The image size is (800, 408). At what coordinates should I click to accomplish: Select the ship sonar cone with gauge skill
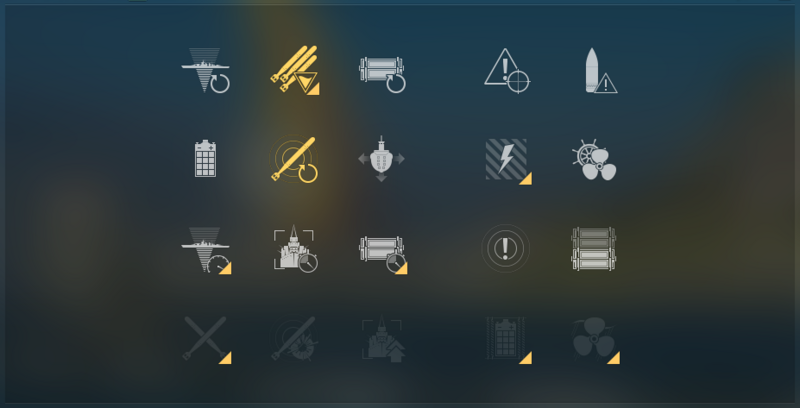206,250
